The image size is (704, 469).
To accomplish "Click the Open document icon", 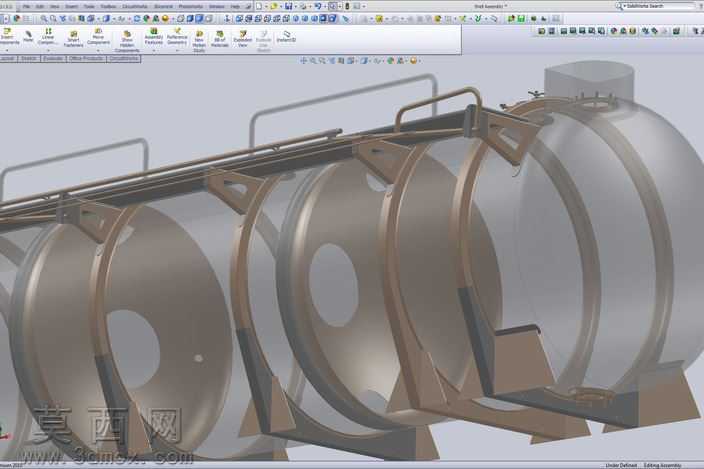I will point(273,6).
